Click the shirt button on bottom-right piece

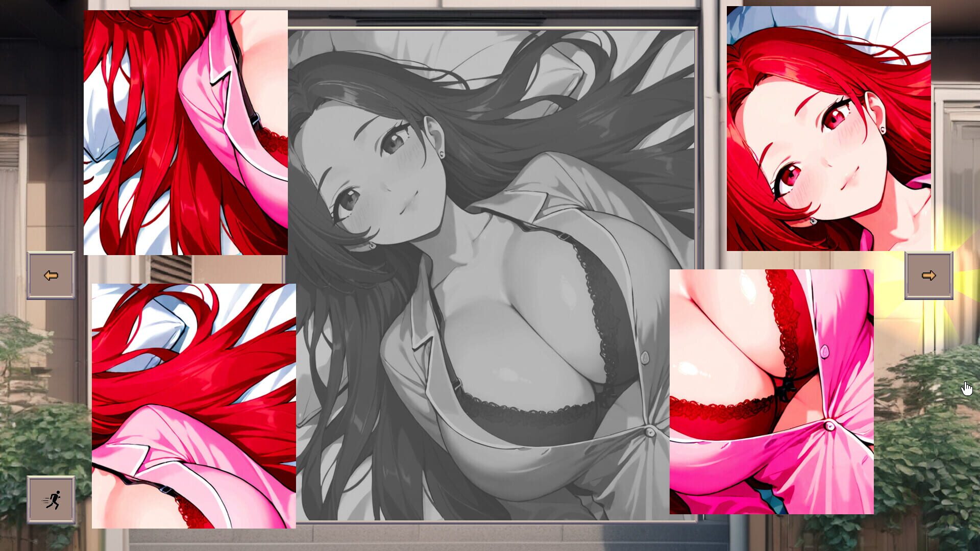coord(829,424)
